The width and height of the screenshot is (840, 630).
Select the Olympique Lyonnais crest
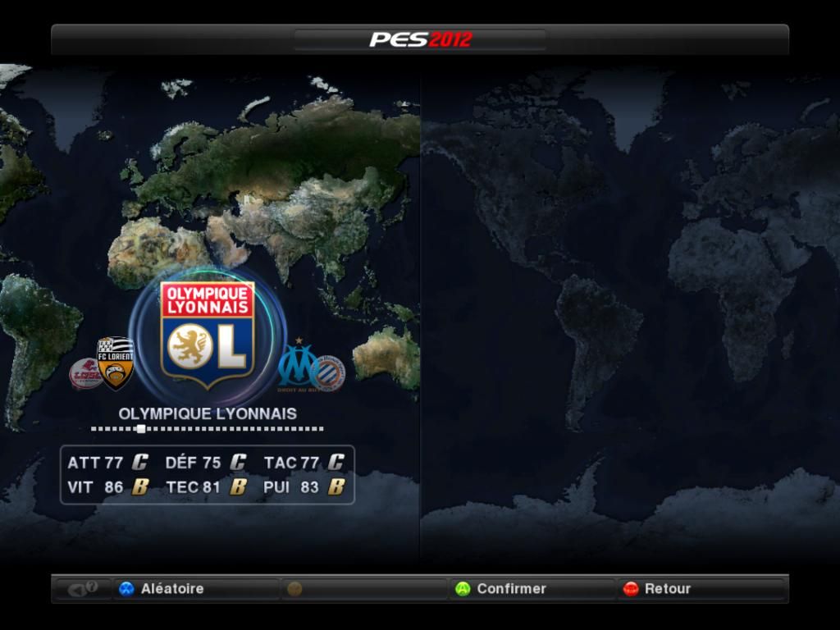[207, 335]
